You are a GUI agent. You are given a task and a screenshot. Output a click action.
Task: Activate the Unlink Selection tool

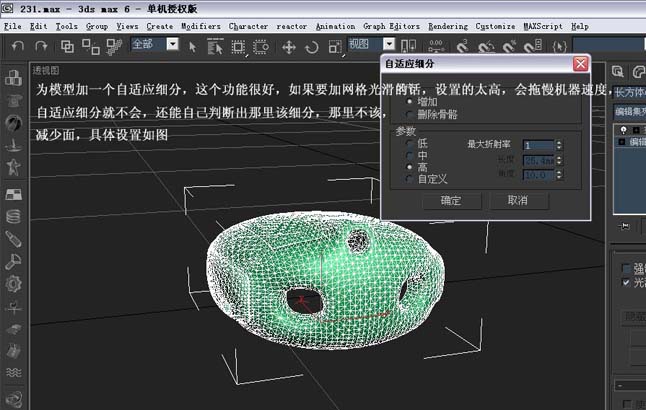91,47
